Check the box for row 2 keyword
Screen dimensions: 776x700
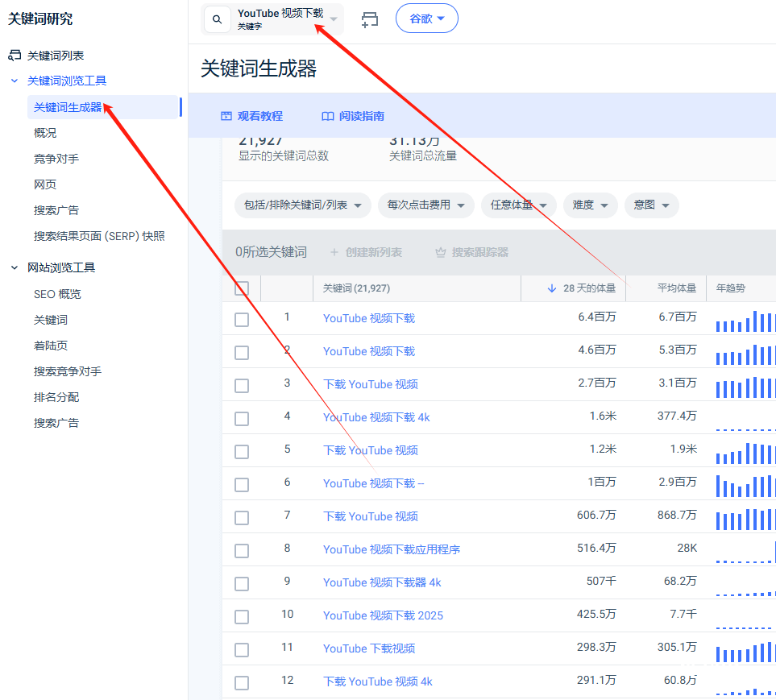242,353
